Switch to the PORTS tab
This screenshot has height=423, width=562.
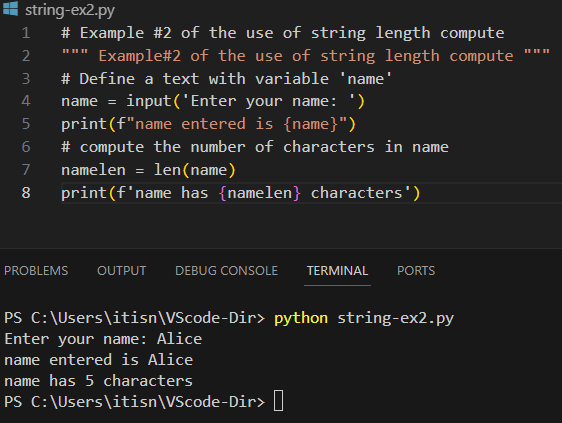coord(416,271)
